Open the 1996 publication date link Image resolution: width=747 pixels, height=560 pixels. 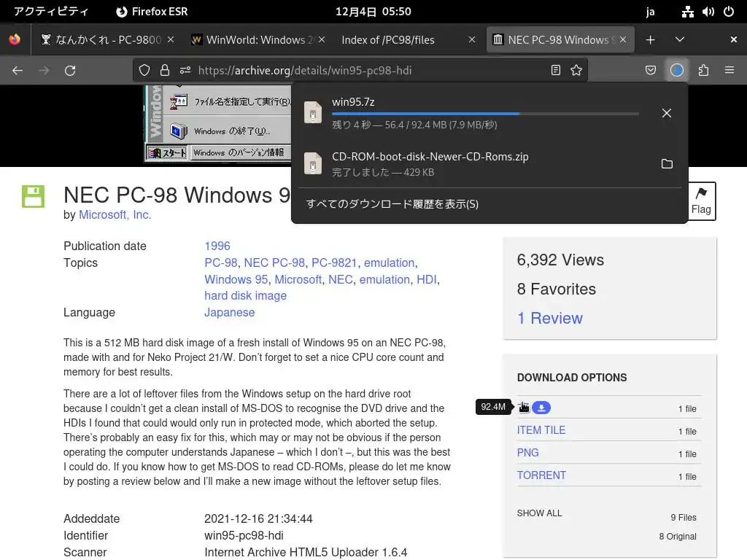[217, 246]
